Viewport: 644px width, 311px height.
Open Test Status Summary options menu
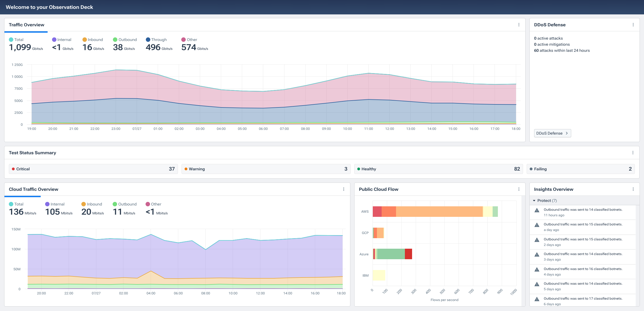pos(633,153)
